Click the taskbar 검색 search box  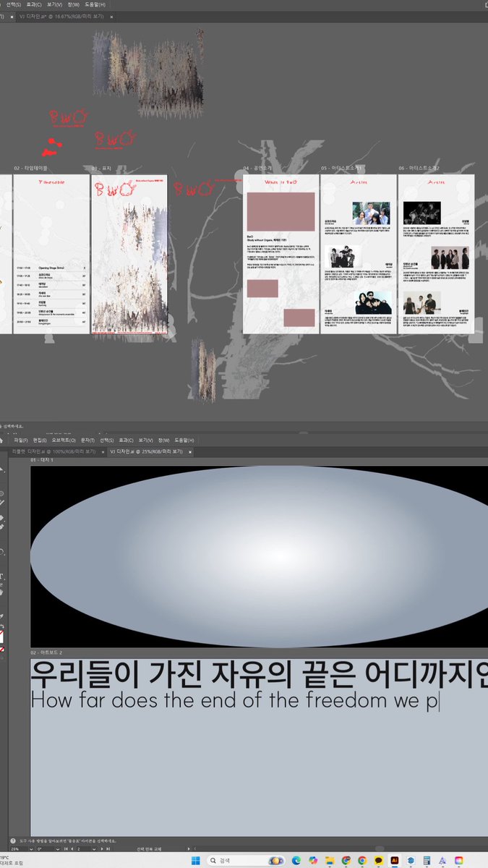[247, 860]
